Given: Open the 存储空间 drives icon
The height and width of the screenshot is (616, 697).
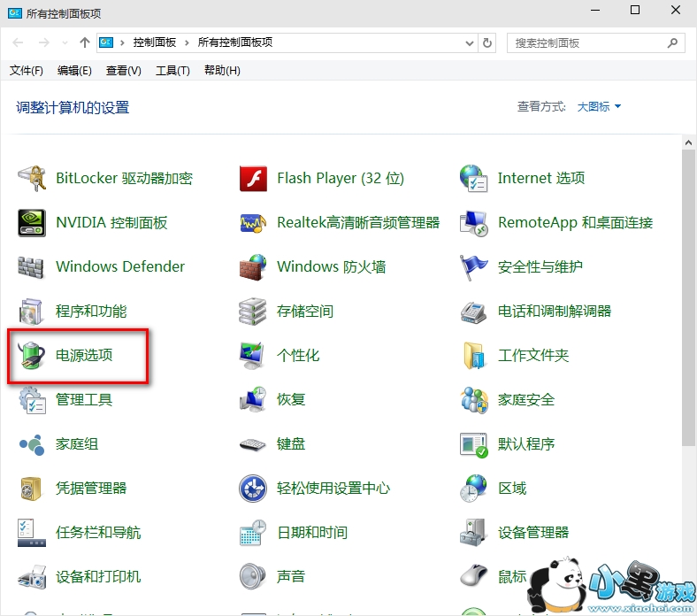Looking at the screenshot, I should [252, 312].
